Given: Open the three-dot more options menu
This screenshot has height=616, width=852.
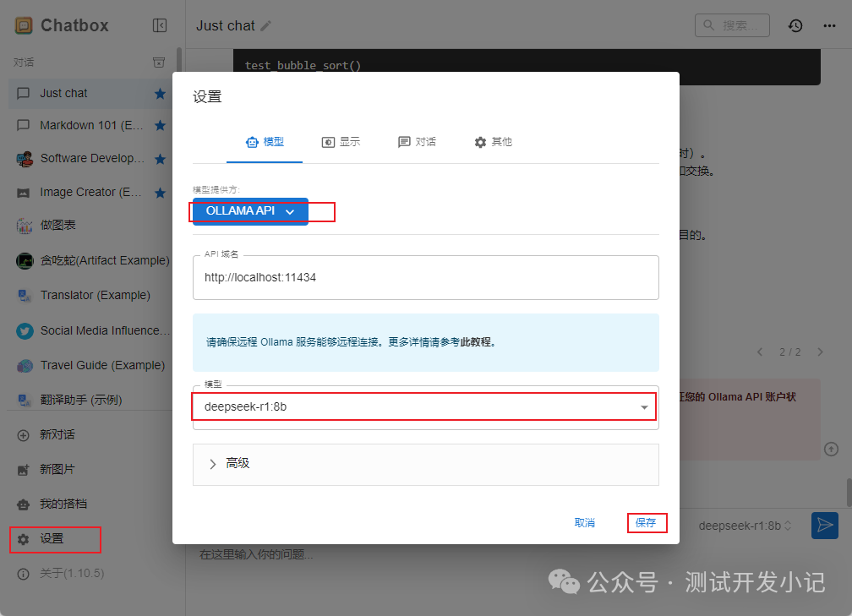Looking at the screenshot, I should [x=829, y=25].
